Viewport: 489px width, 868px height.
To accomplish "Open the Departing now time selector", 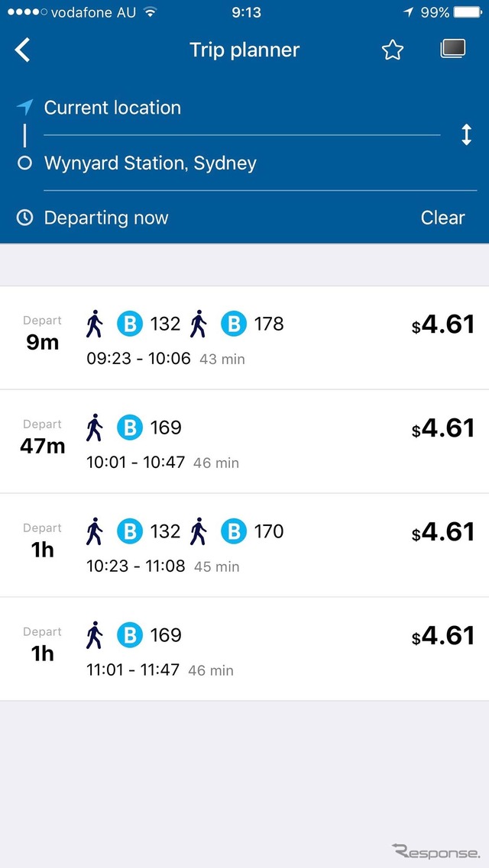I will [x=106, y=218].
